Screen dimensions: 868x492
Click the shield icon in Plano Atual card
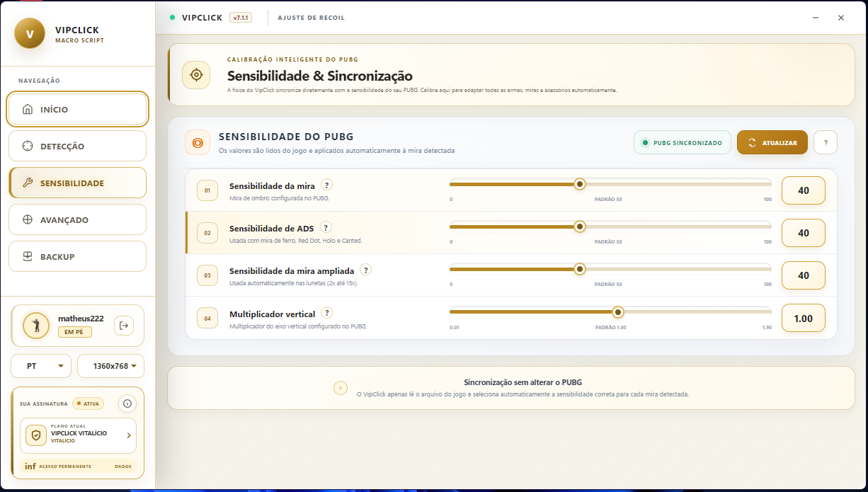[36, 435]
